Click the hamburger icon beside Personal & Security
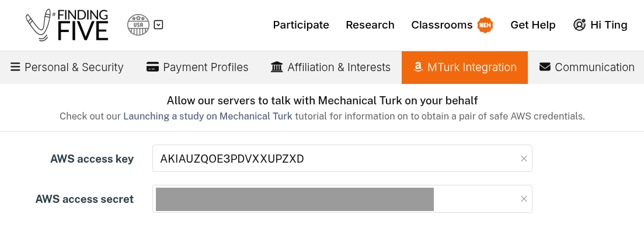 point(16,68)
